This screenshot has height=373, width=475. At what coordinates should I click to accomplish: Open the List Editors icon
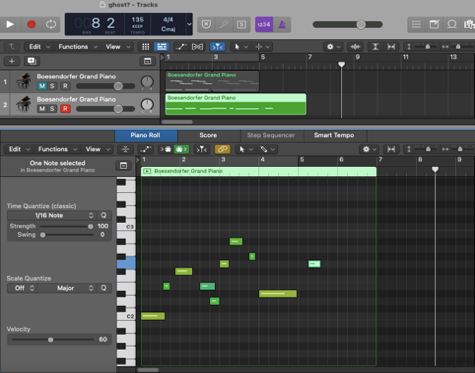(416, 24)
